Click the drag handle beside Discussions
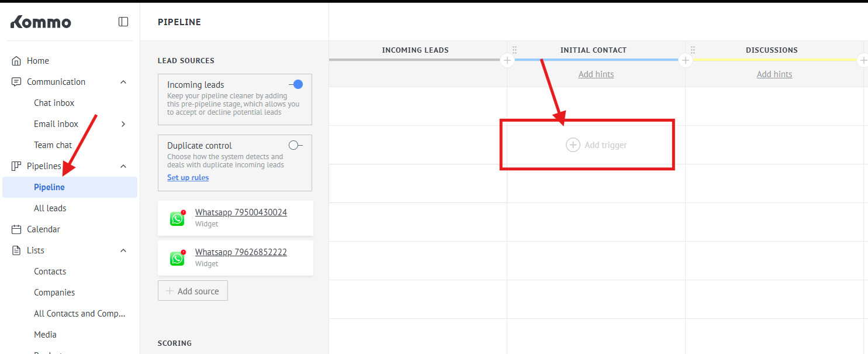The height and width of the screenshot is (354, 868). (693, 50)
